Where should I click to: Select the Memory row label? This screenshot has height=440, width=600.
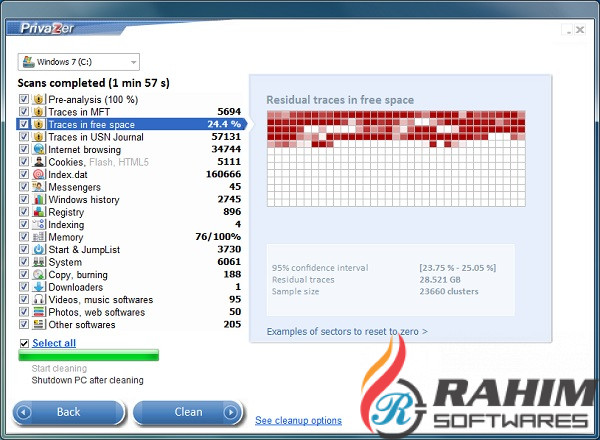coord(66,237)
